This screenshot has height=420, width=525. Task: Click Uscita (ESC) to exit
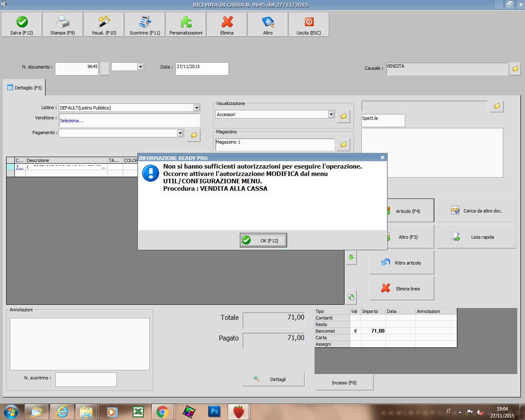pyautogui.click(x=309, y=25)
